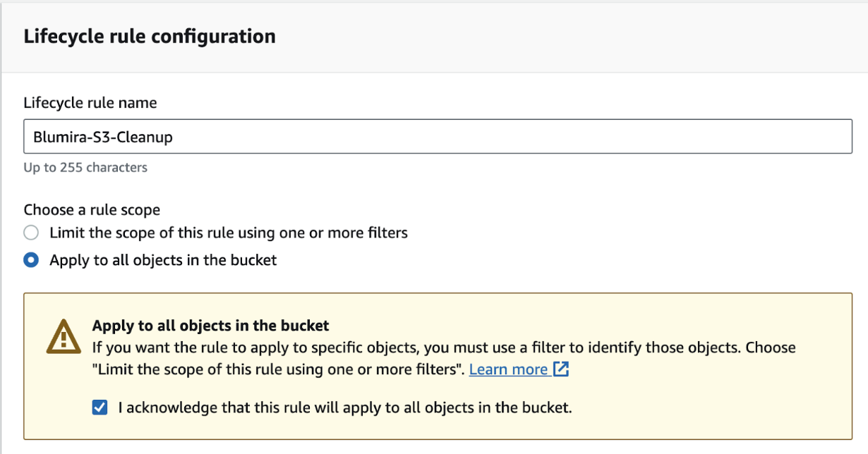868x454 pixels.
Task: Click the warning triangle icon
Action: (x=64, y=336)
